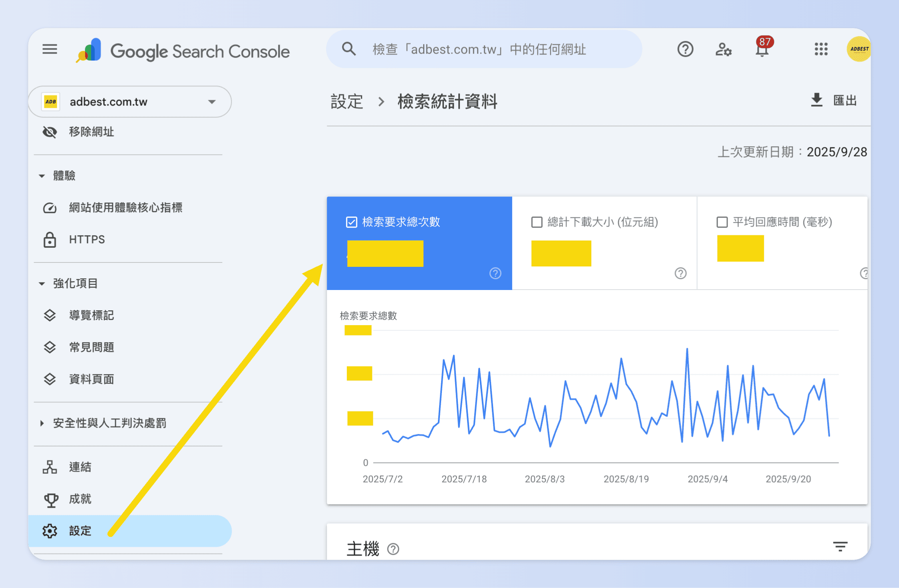Open the Google apps grid

[821, 49]
